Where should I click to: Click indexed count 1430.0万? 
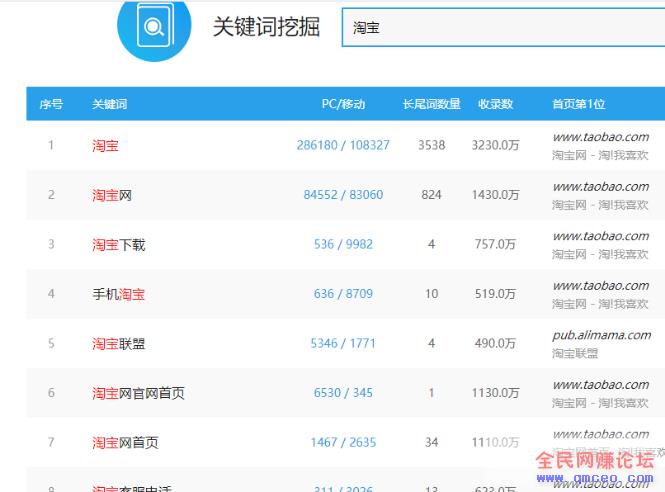pos(495,195)
